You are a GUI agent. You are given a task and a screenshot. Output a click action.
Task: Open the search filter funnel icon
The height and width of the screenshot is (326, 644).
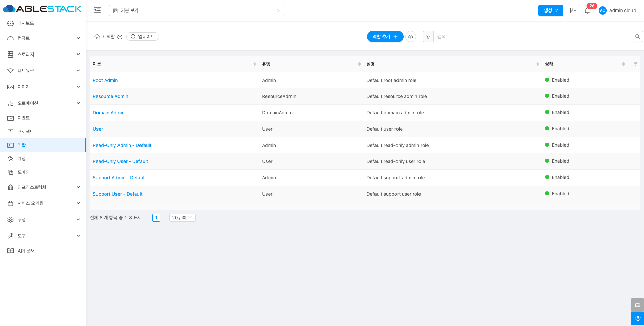[x=428, y=37]
